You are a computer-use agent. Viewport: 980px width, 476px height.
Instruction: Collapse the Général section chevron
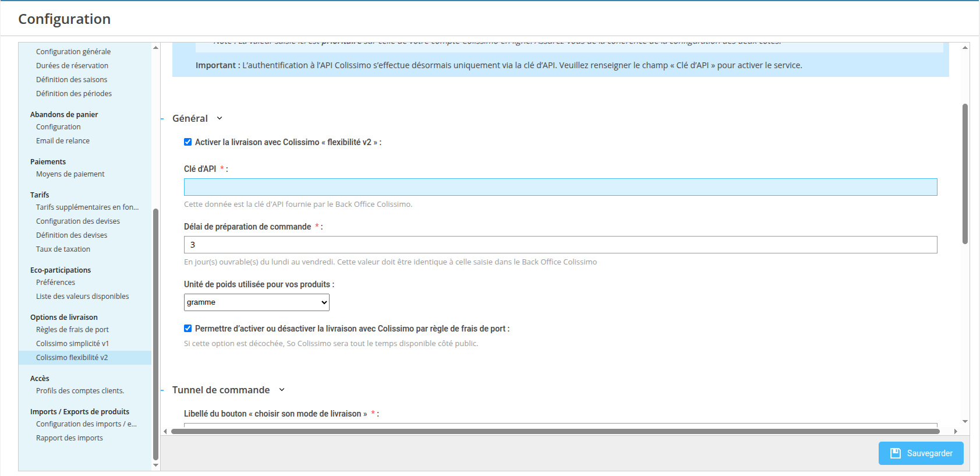pos(220,118)
